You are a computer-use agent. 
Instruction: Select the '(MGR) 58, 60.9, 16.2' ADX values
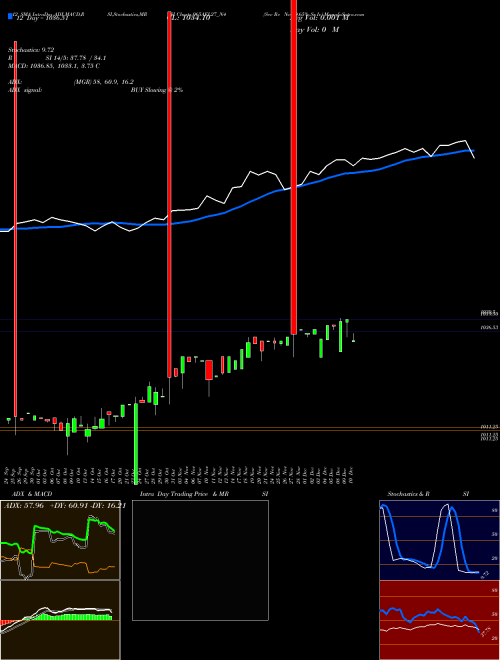click(104, 82)
